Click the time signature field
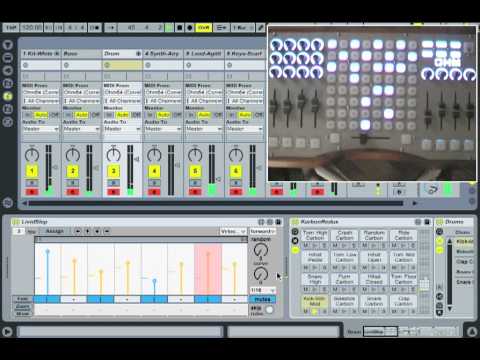Viewport: 480px width, 360px height. coord(75,27)
